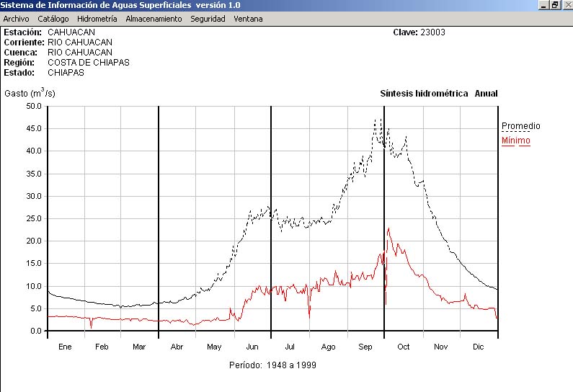The image size is (573, 392).
Task: Click the red Mínimo legend entry
Action: click(x=515, y=141)
